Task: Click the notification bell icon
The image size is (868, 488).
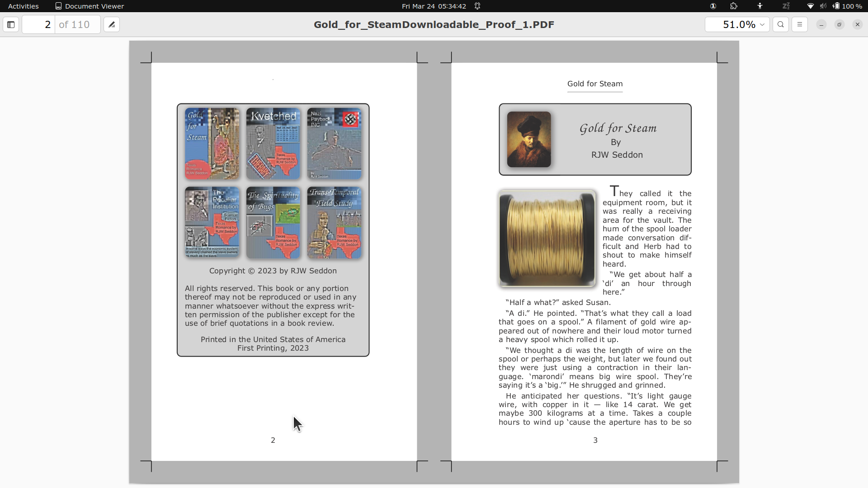Action: point(477,6)
